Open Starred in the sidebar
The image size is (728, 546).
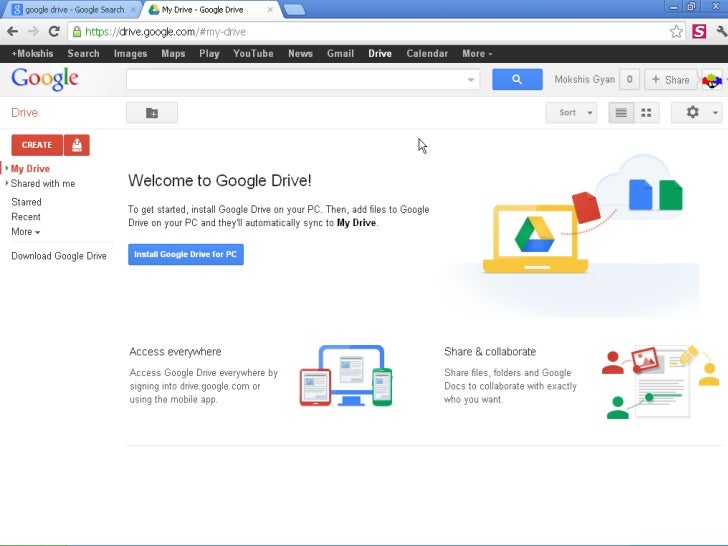pos(26,202)
